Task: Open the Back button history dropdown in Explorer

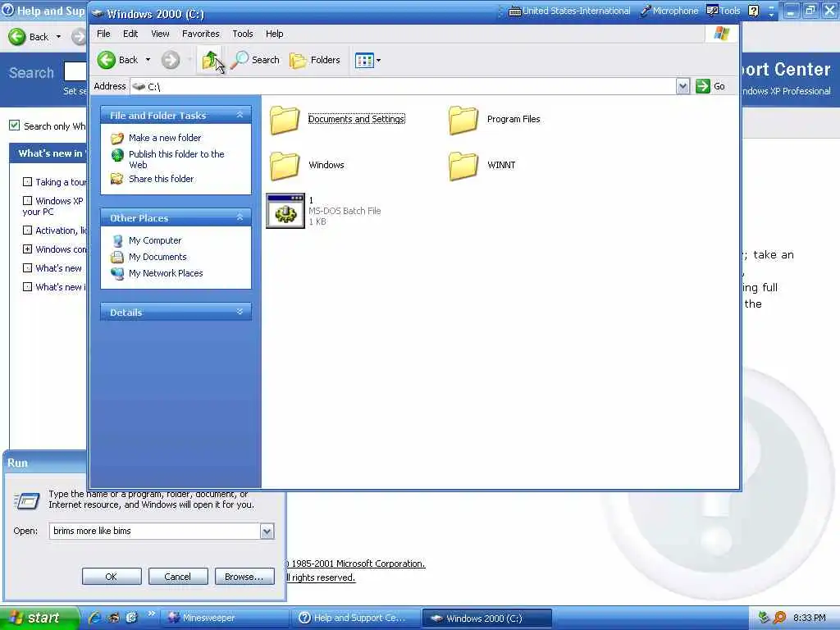Action: tap(148, 60)
